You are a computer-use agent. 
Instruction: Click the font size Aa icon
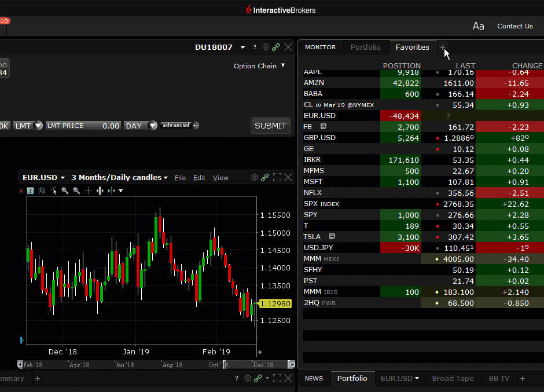click(478, 26)
